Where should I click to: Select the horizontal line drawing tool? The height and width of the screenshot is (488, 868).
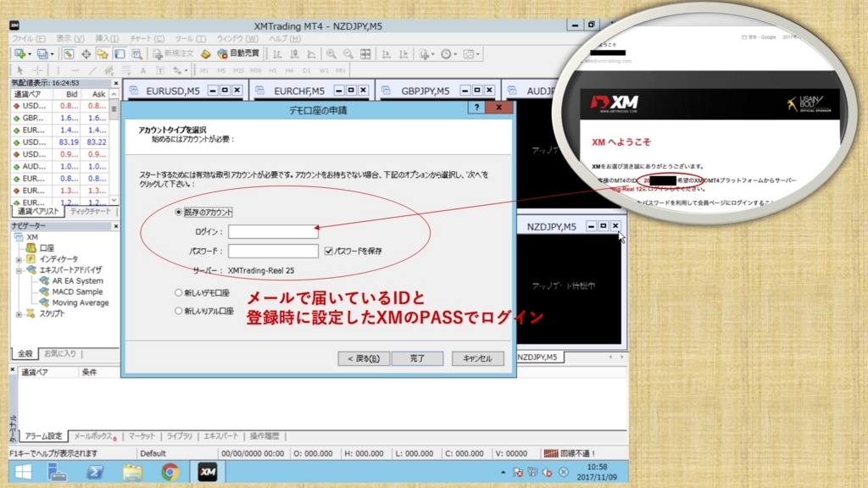pyautogui.click(x=75, y=70)
